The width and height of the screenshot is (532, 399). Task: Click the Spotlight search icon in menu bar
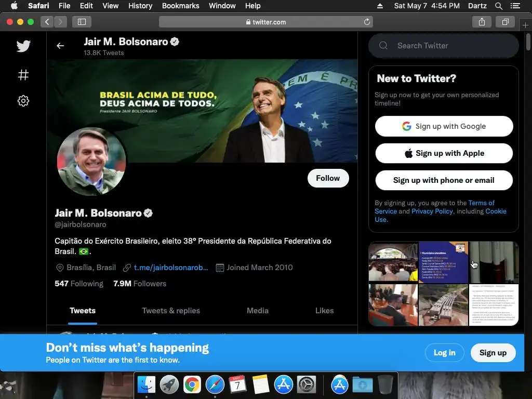(x=498, y=6)
